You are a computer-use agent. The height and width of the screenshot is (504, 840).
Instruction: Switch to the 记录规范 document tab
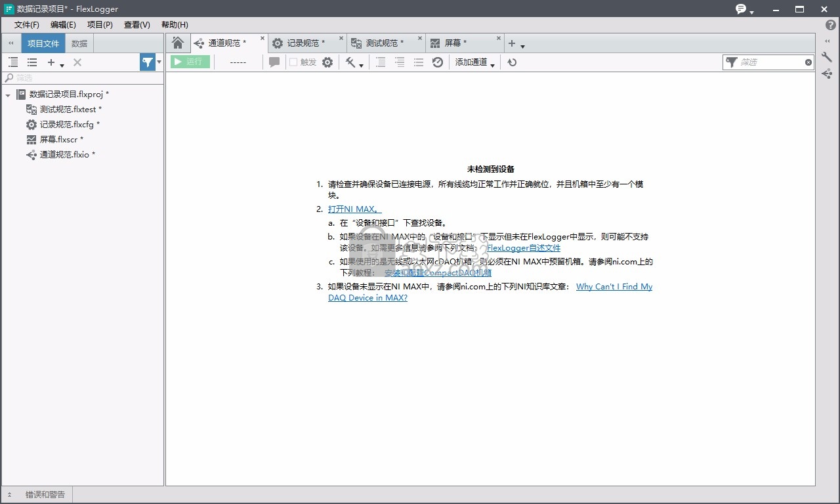point(306,43)
